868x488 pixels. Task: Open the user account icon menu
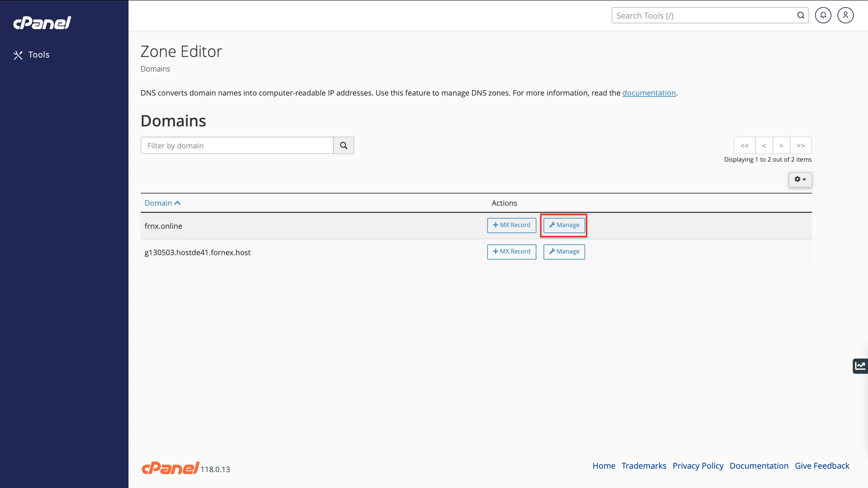[x=845, y=15]
